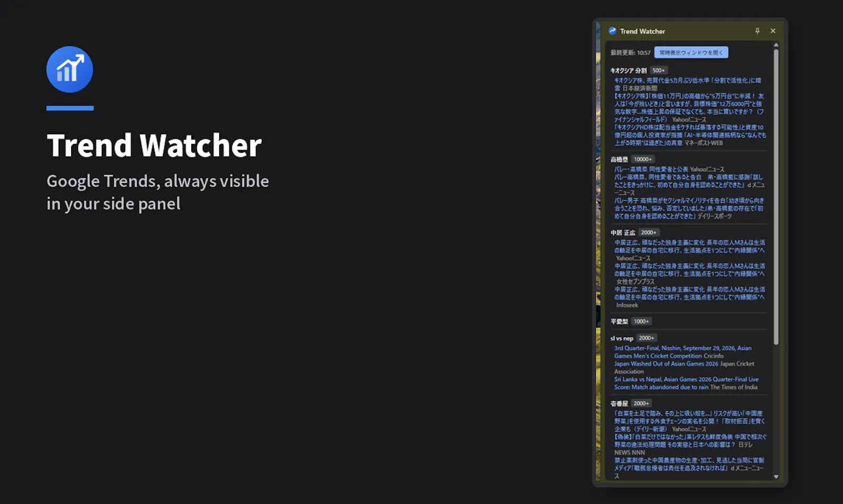
Task: Open Sri Lanka vs Nepal Times of India link
Action: 687,383
